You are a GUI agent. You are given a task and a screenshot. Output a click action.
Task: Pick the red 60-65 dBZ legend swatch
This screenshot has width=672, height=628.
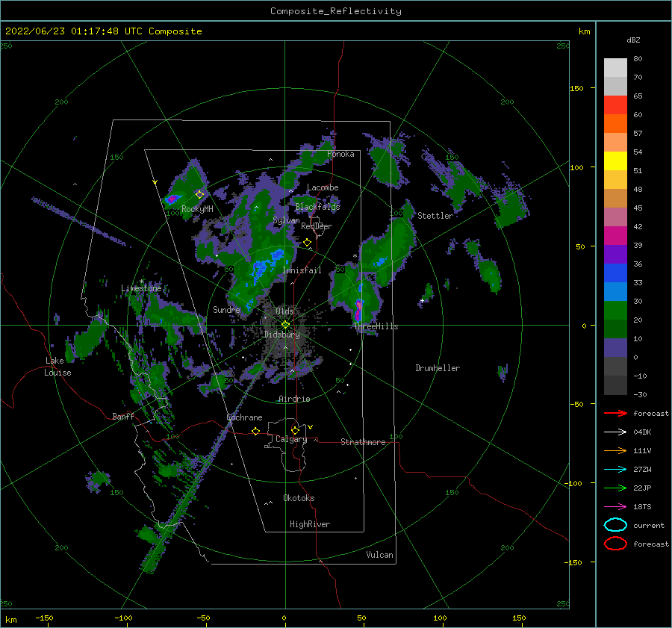pyautogui.click(x=615, y=105)
